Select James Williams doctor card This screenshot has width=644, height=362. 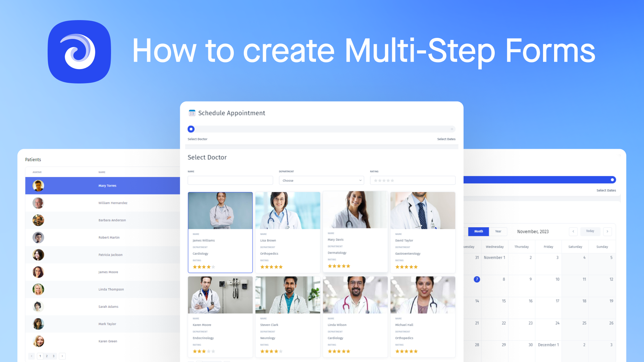pyautogui.click(x=220, y=232)
